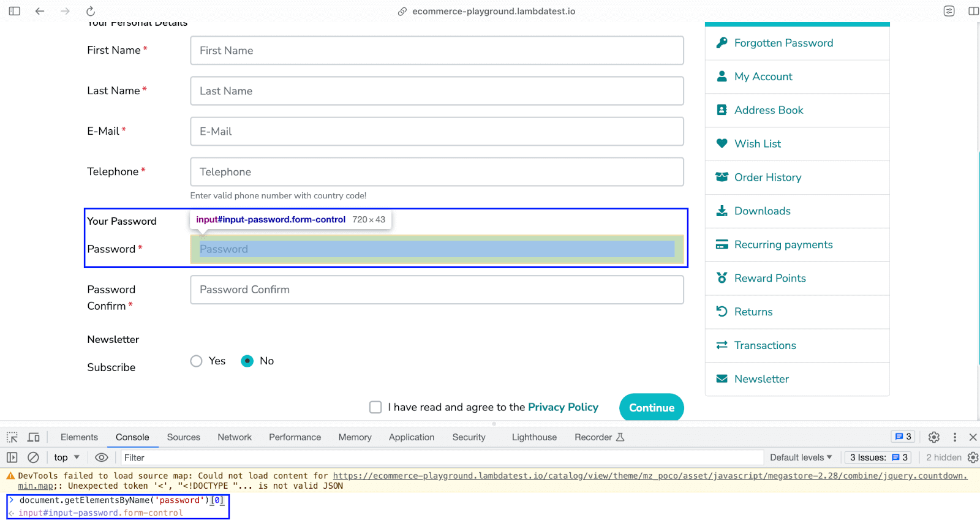
Task: Switch to the Elements tab
Action: point(79,437)
